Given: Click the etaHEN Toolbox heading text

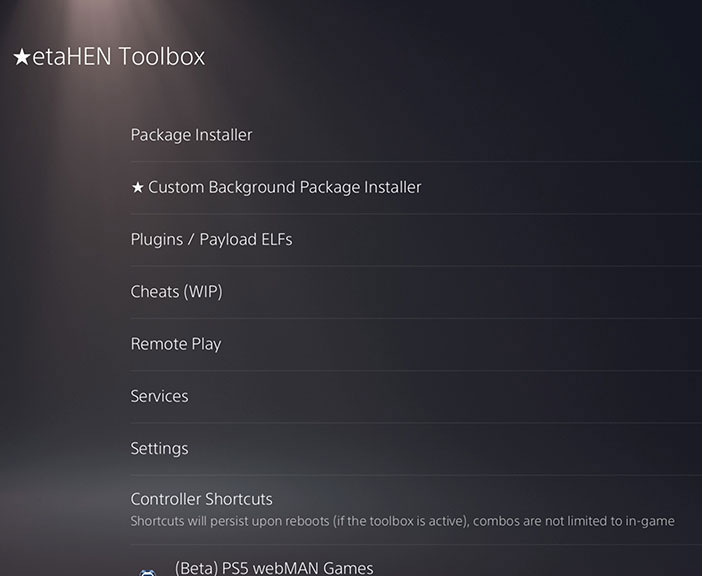Looking at the screenshot, I should tap(119, 57).
